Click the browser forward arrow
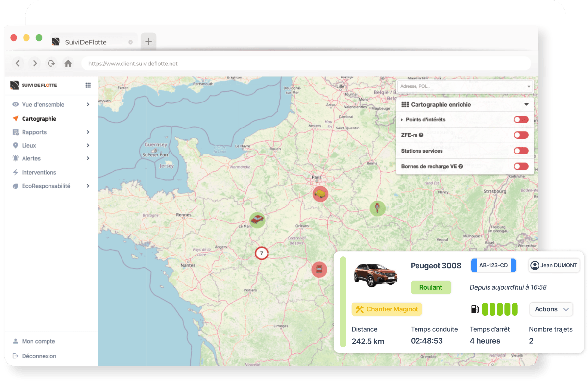The image size is (588, 384). click(35, 63)
